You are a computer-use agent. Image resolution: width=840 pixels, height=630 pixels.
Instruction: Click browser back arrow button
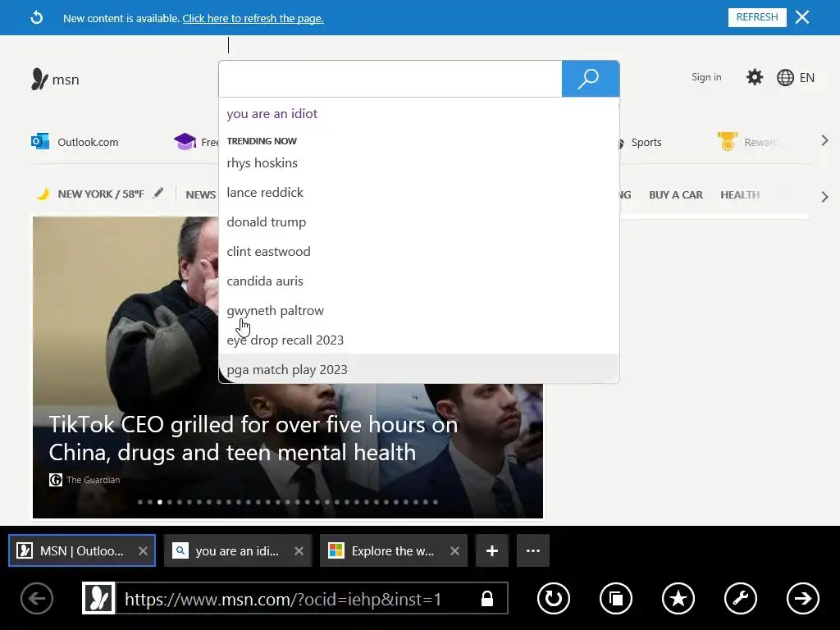(x=37, y=598)
